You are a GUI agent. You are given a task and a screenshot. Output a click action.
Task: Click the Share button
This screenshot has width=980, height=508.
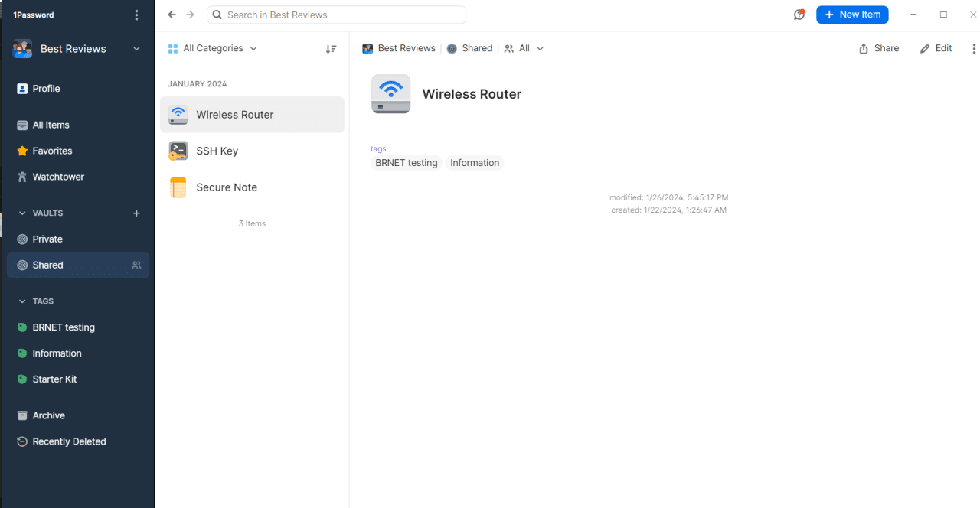[879, 48]
